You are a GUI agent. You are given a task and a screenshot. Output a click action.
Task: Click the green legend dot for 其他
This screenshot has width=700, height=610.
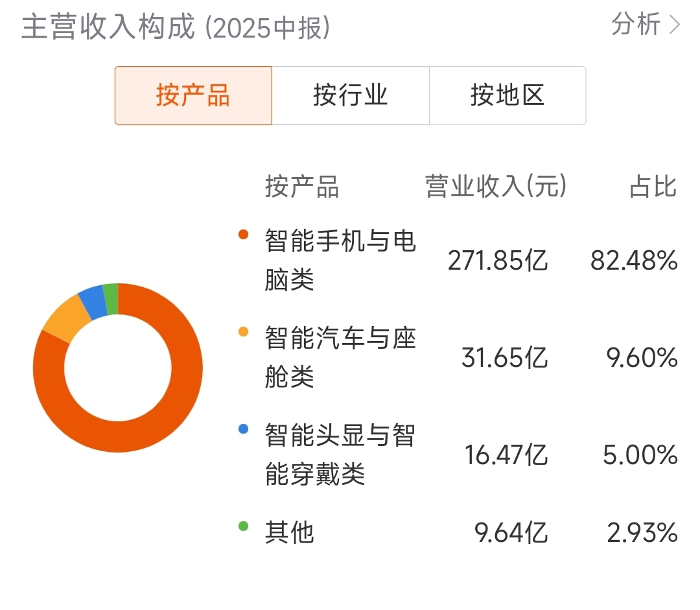[x=244, y=526]
